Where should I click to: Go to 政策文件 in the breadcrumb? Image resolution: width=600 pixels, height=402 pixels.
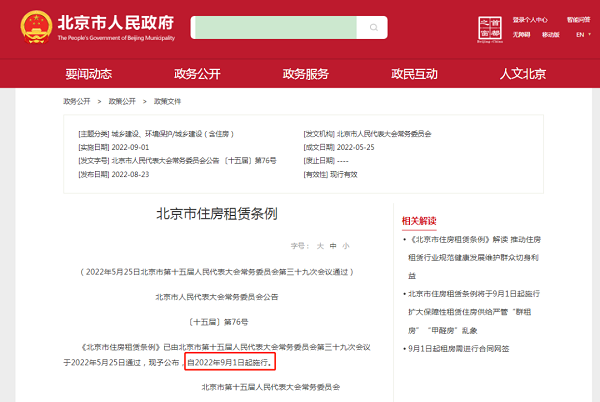coord(167,102)
